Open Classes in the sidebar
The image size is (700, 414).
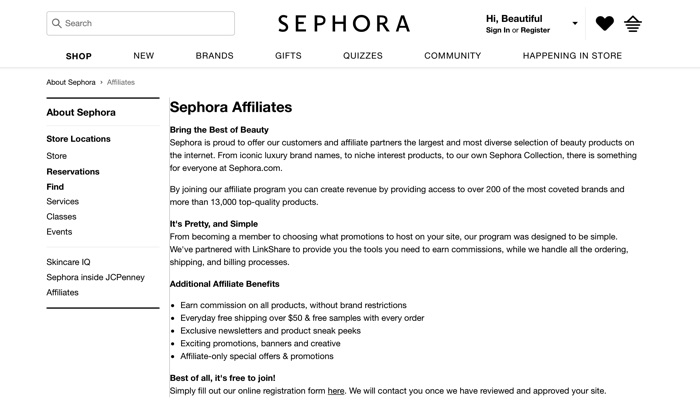tap(61, 216)
